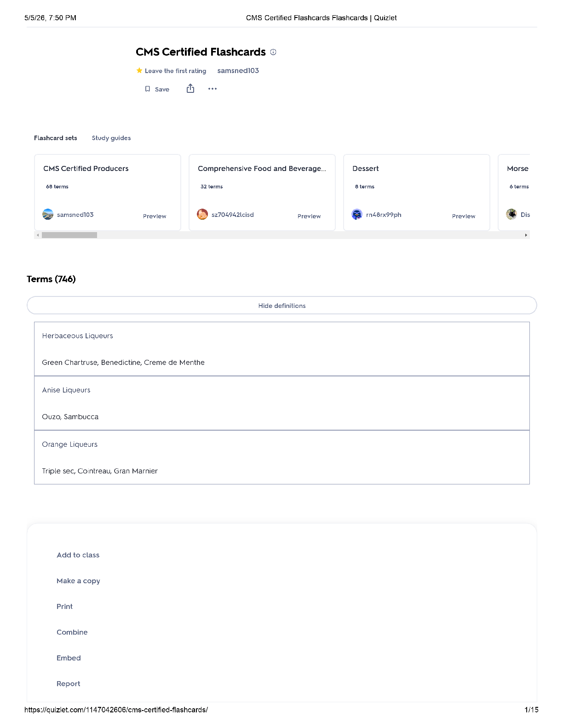Viewport: 563px width, 728px height.
Task: Click the avatar on the Morse card
Action: pos(511,214)
